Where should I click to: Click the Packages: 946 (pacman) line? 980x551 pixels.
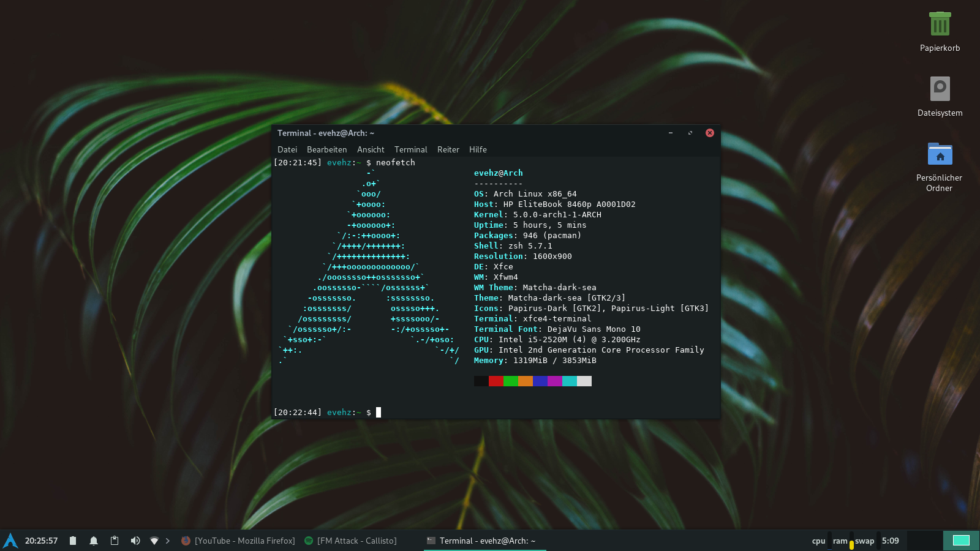(528, 235)
